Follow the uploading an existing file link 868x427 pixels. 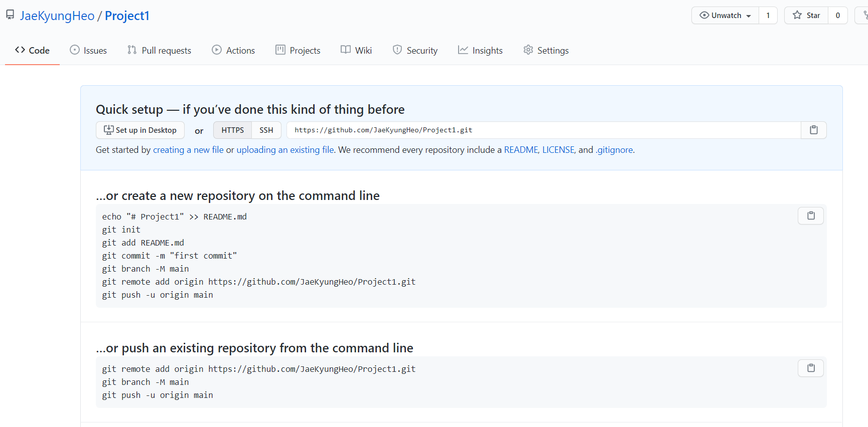click(x=285, y=150)
